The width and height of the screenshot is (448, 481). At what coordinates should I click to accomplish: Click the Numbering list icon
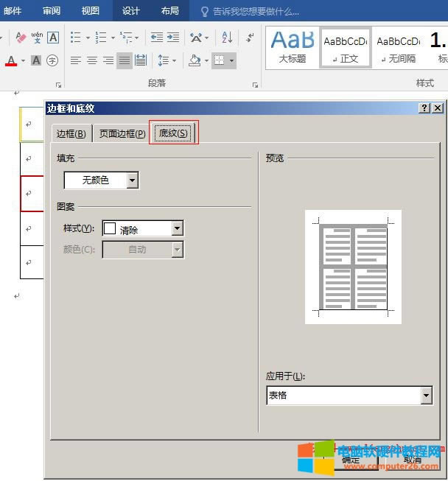pos(101,38)
